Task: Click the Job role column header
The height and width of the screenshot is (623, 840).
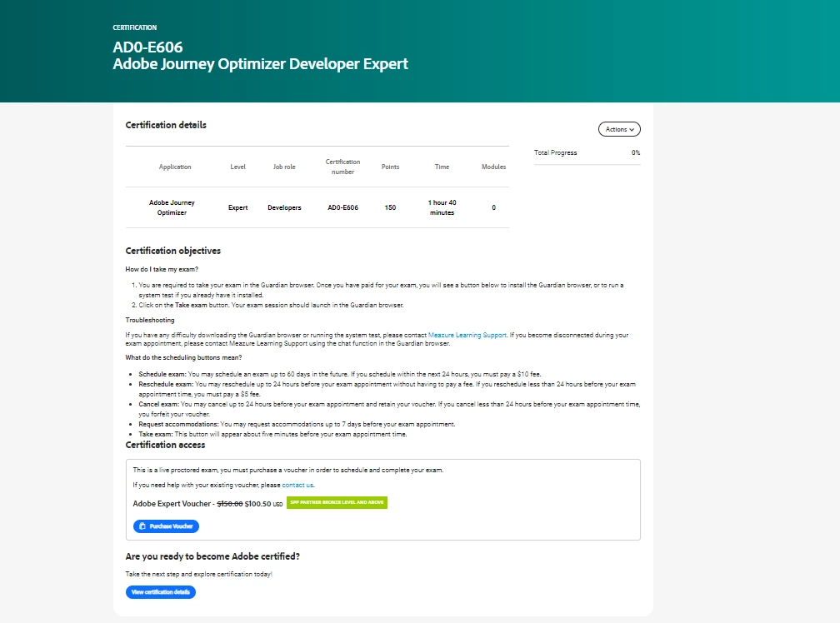Action: tap(284, 167)
